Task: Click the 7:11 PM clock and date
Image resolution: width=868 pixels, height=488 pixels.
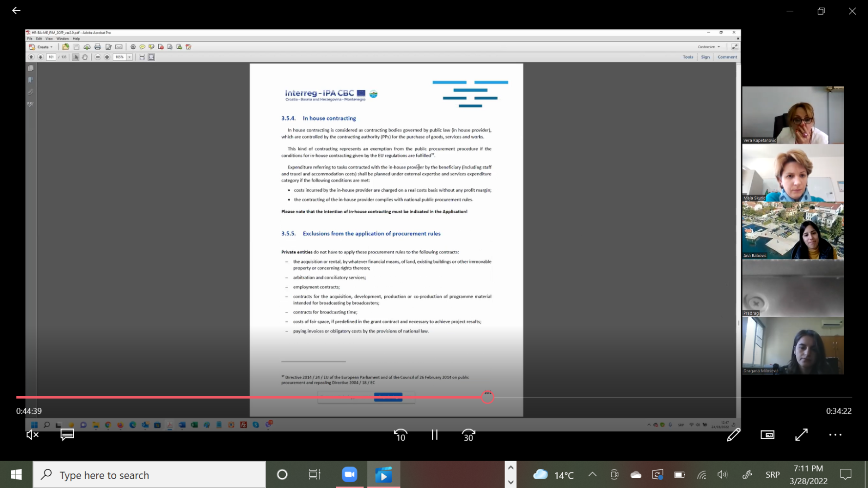Action: point(808,474)
